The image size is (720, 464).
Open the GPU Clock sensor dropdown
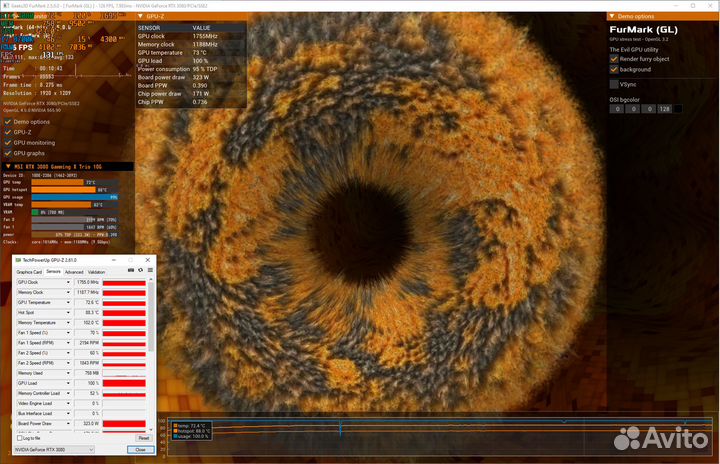click(x=68, y=282)
